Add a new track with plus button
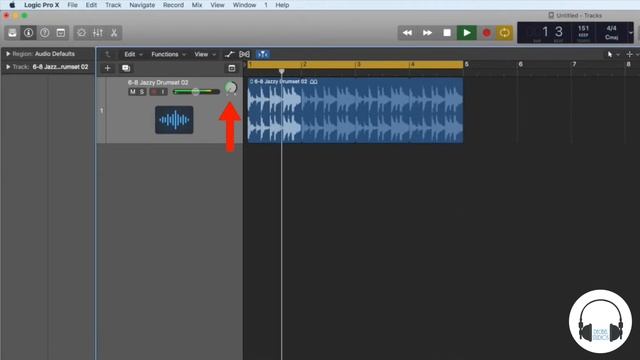 tap(108, 68)
